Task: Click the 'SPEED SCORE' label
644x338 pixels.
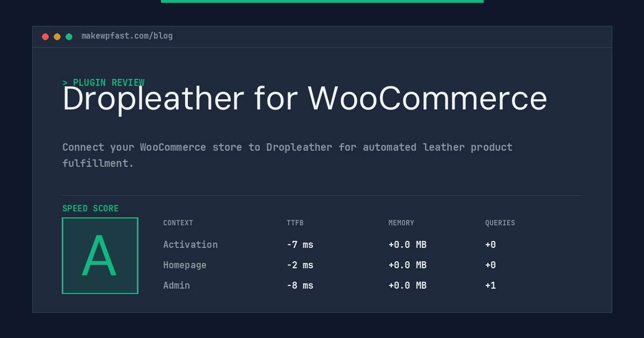Action: tap(91, 209)
